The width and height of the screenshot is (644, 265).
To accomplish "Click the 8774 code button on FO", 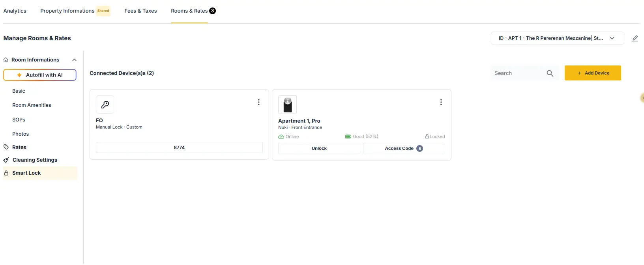I will [179, 147].
